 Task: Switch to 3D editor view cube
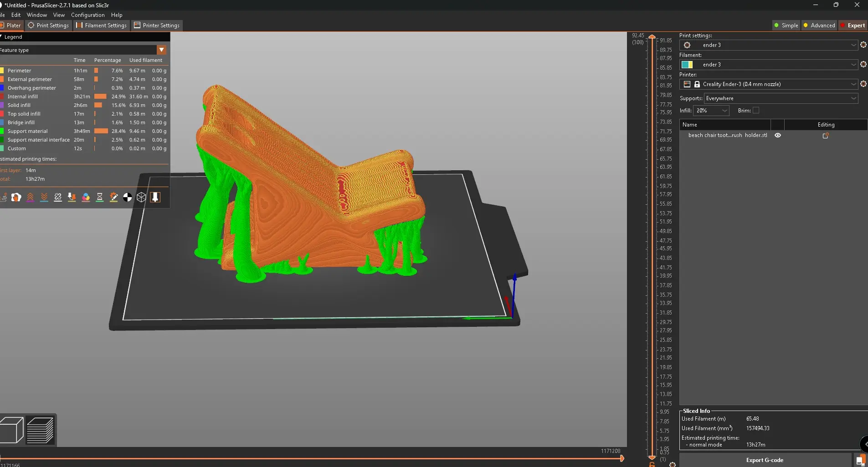tap(12, 430)
